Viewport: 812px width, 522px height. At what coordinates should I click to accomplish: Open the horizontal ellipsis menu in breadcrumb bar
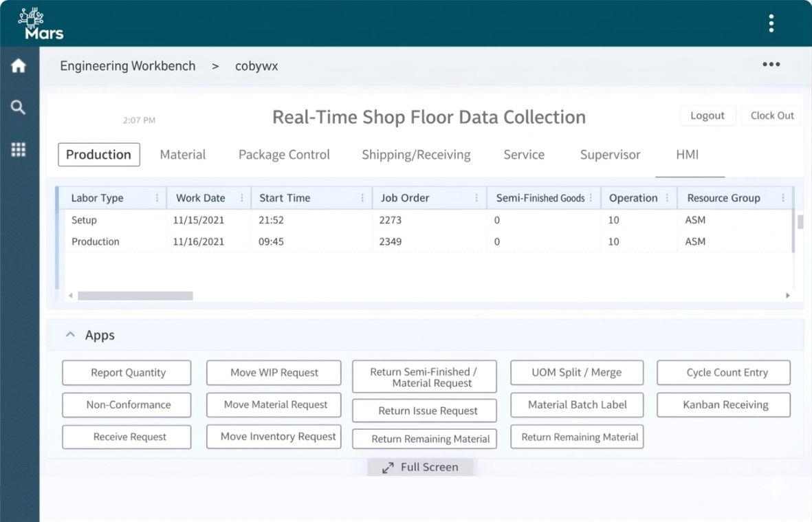(771, 65)
